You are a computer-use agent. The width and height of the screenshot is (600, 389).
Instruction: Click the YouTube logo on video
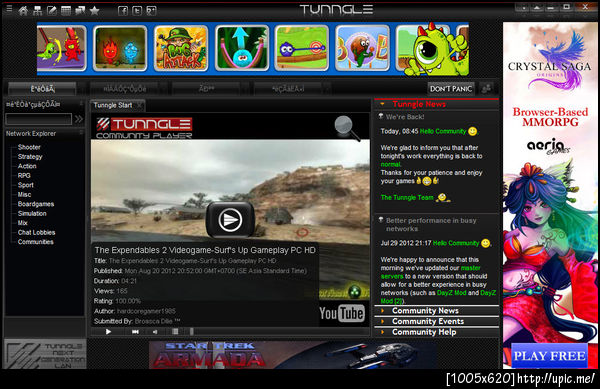pos(342,314)
